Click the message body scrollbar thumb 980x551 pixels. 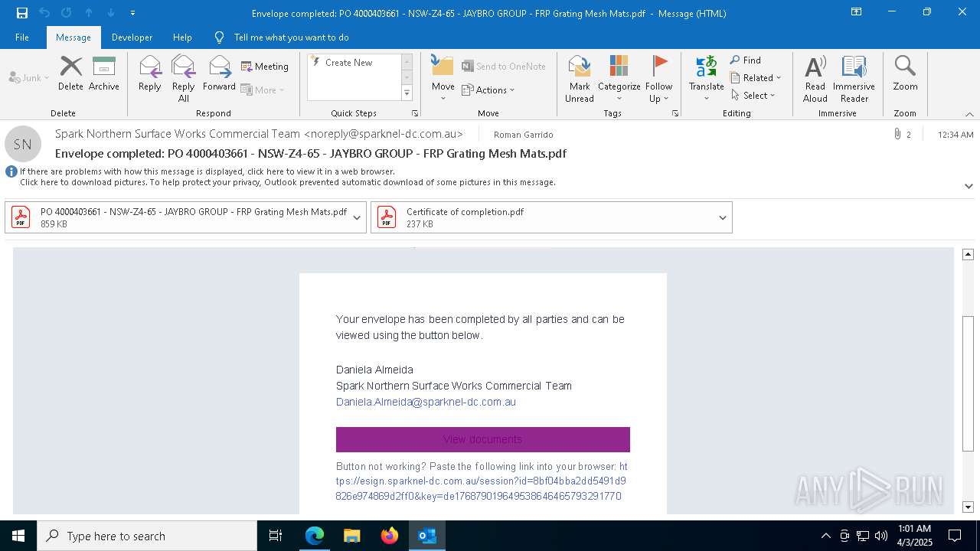click(x=968, y=383)
